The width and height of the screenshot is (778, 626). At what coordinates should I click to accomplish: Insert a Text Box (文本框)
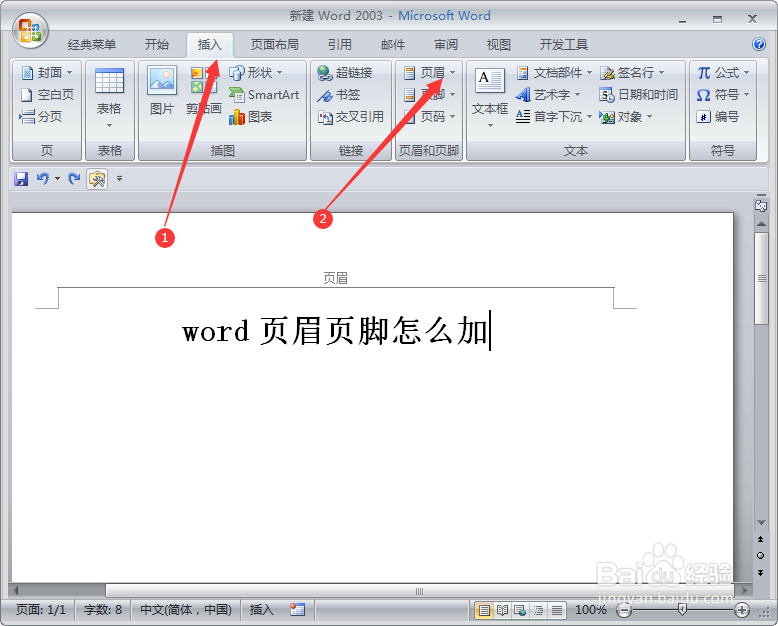[x=490, y=98]
